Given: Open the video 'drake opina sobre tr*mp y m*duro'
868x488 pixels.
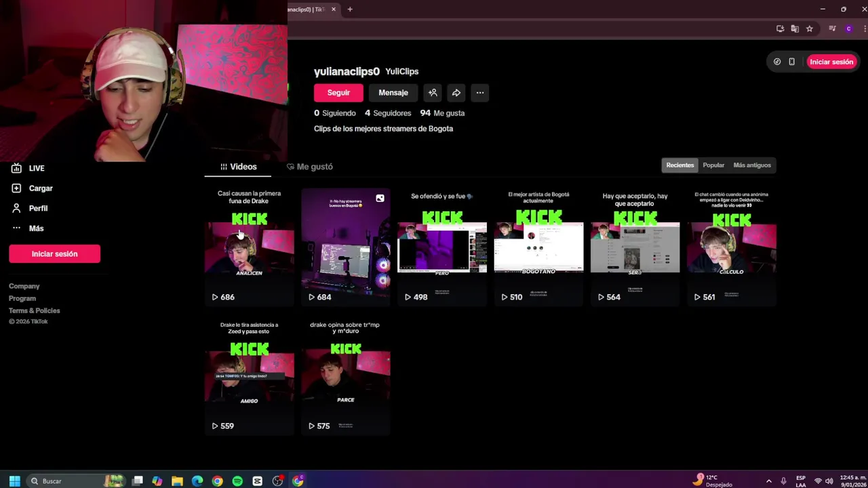Looking at the screenshot, I should [346, 377].
